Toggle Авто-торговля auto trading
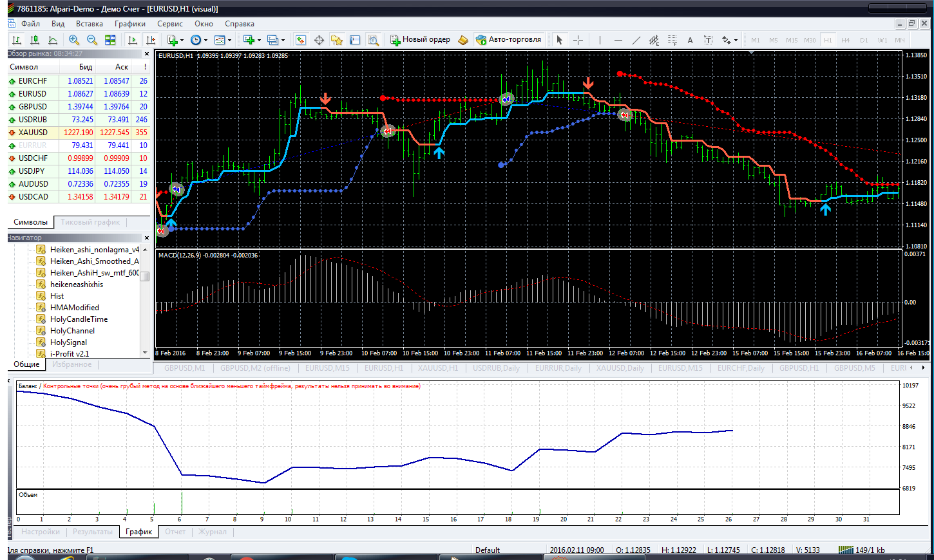This screenshot has height=560, width=934. (509, 40)
